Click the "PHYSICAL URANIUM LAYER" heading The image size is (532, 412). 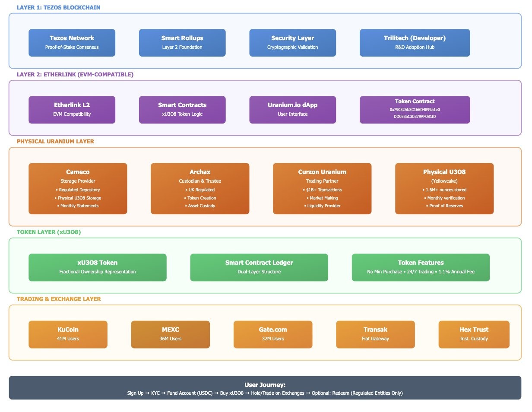tap(55, 141)
